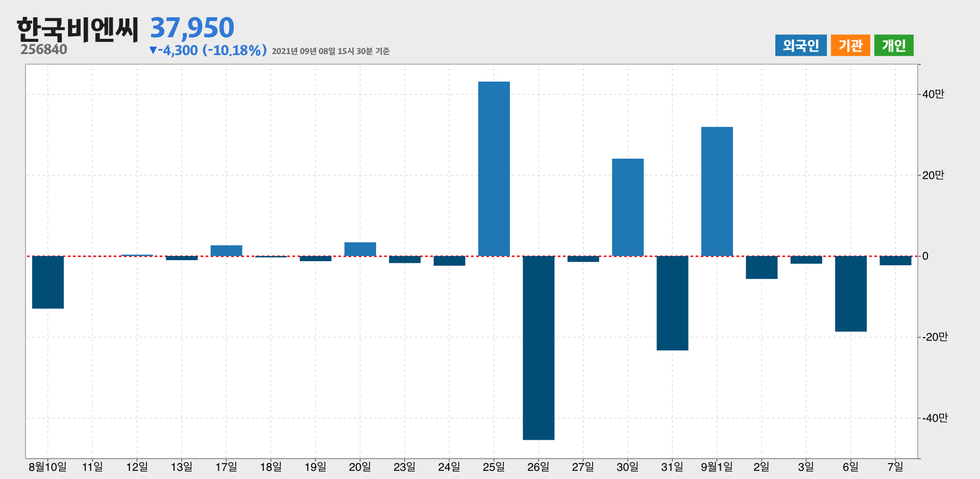
Task: Click the current price 37,950
Action: coord(192,28)
